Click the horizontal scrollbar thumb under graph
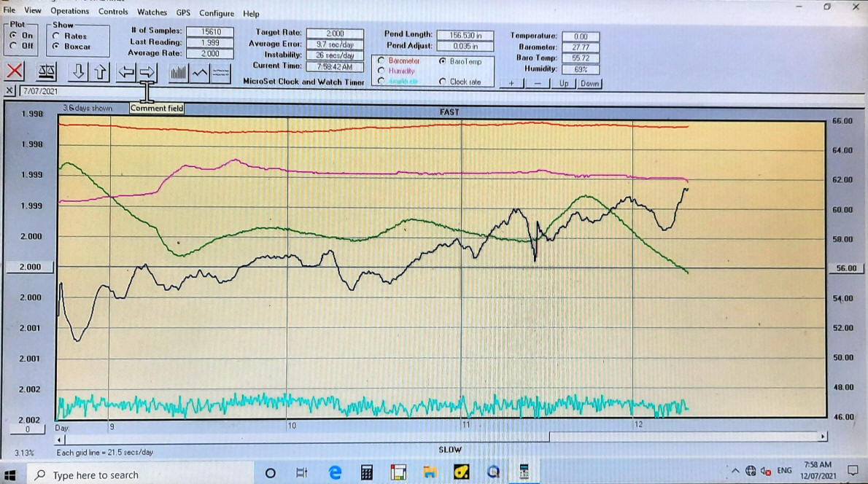The height and width of the screenshot is (484, 868). coord(687,437)
